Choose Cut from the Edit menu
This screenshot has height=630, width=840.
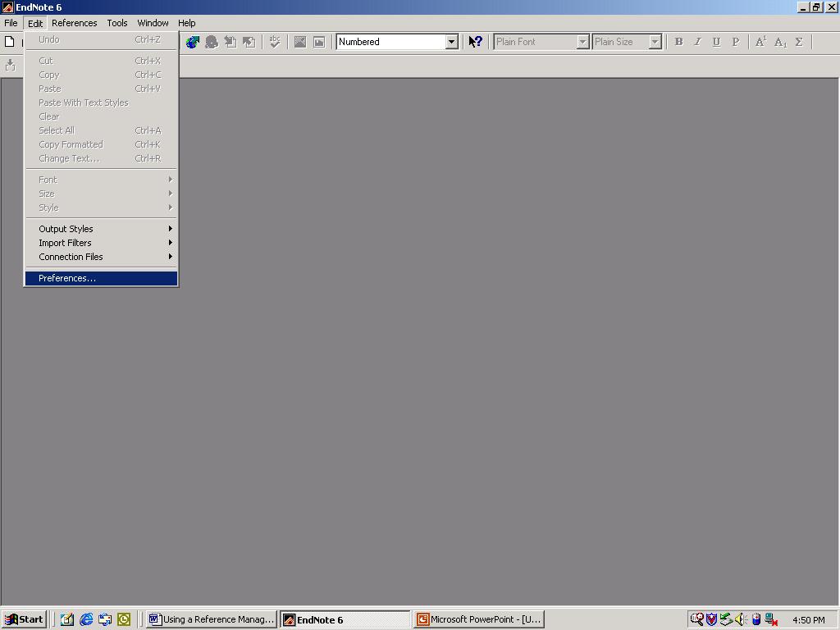(x=101, y=61)
